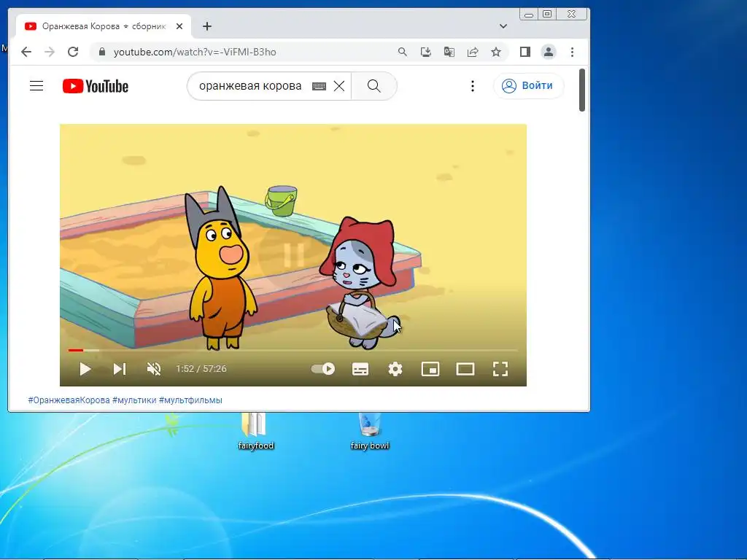Image resolution: width=747 pixels, height=560 pixels.
Task: Open a new browser tab
Action: (x=206, y=26)
